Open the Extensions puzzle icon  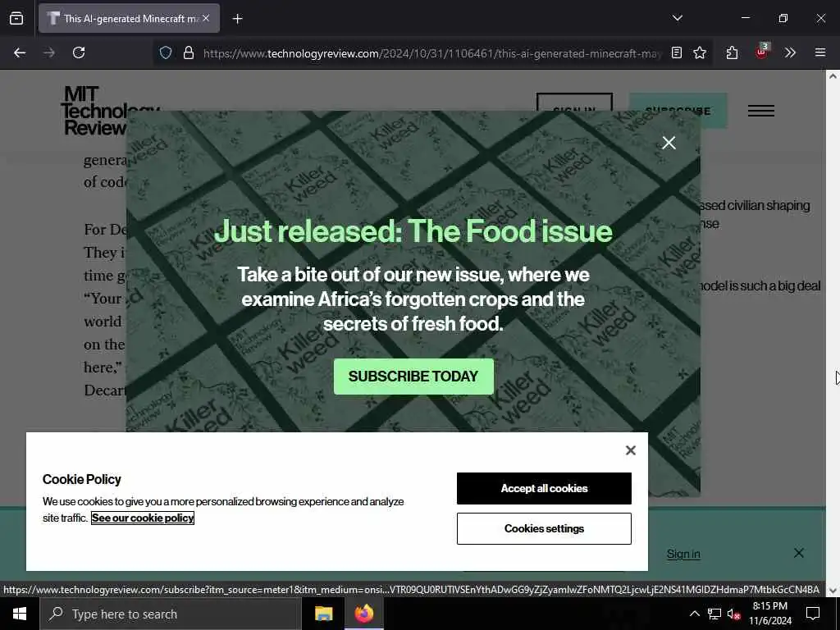pyautogui.click(x=732, y=52)
